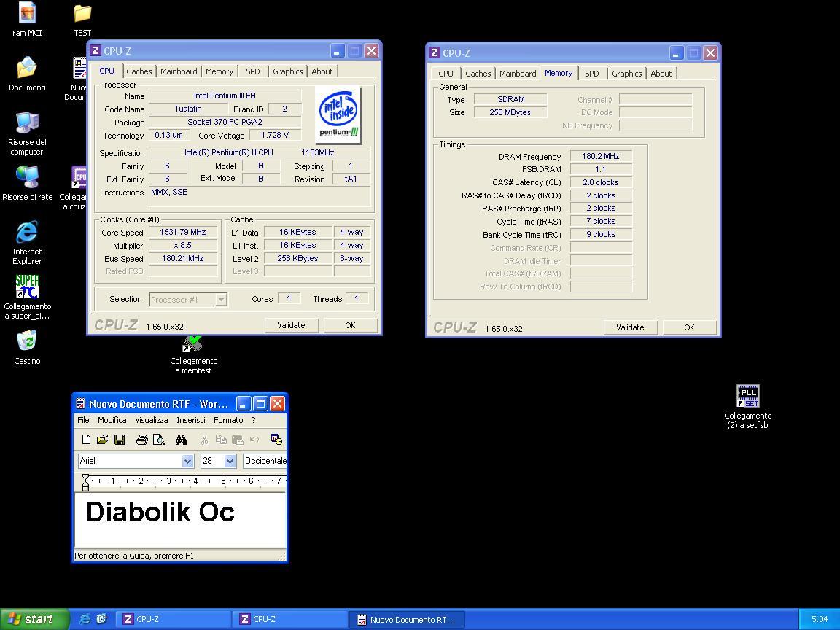This screenshot has height=630, width=840.
Task: Click Bus Speed 180.21 MHz value
Action: click(183, 258)
